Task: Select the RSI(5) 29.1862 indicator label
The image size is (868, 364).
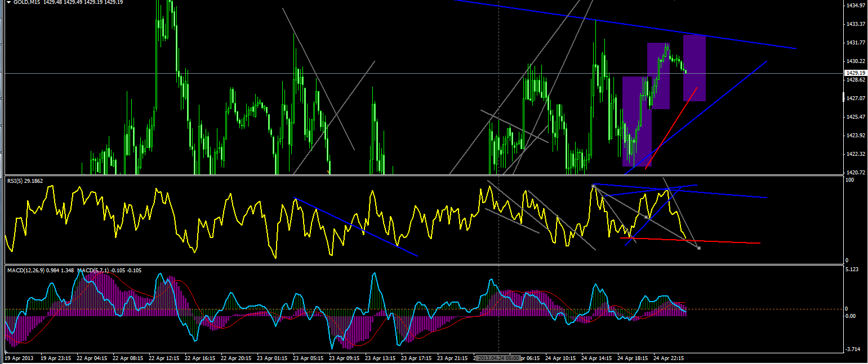Action: [x=25, y=181]
